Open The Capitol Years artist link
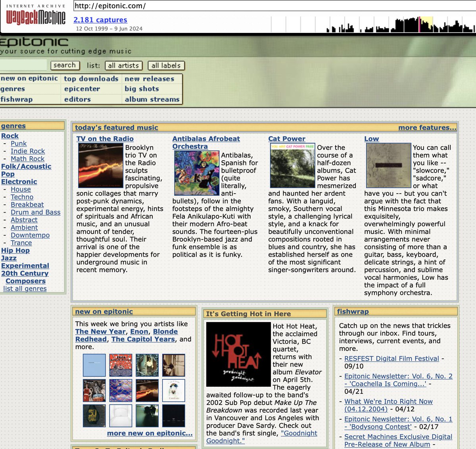 [x=143, y=339]
